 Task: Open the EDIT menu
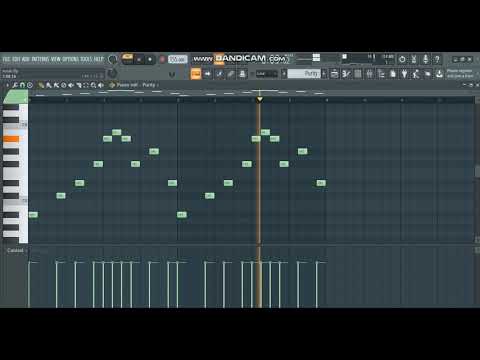click(x=16, y=59)
